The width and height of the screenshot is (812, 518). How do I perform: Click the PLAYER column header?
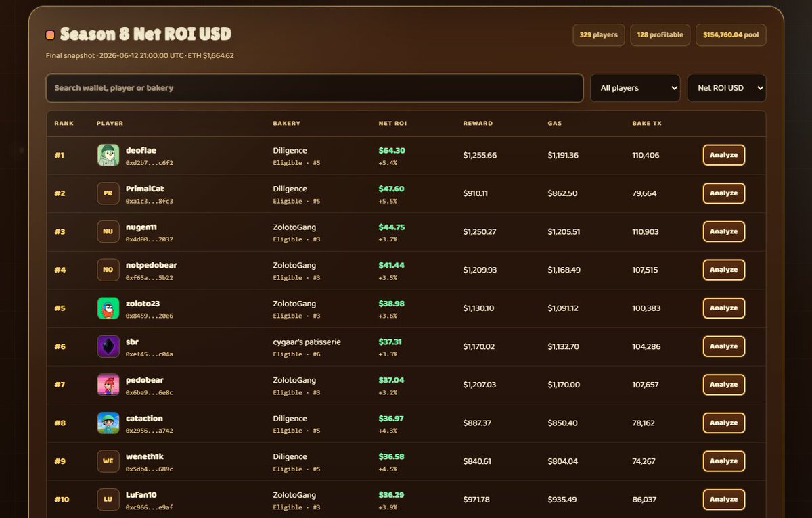click(x=110, y=124)
